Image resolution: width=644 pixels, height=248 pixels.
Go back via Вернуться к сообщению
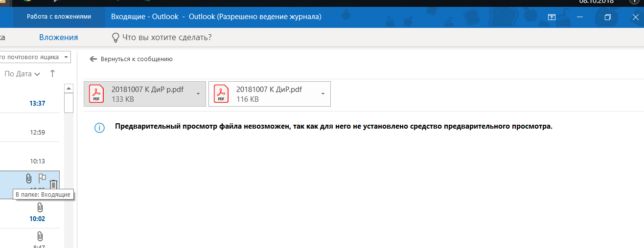137,59
